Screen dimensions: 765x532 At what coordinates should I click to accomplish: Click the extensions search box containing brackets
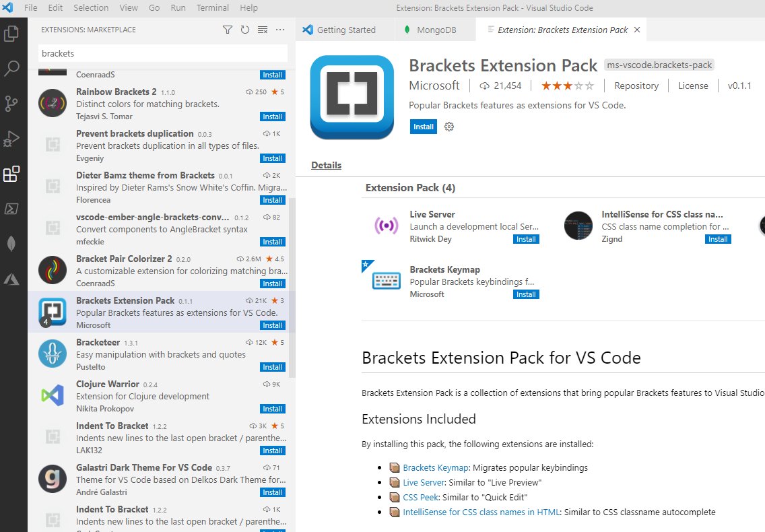pyautogui.click(x=162, y=53)
